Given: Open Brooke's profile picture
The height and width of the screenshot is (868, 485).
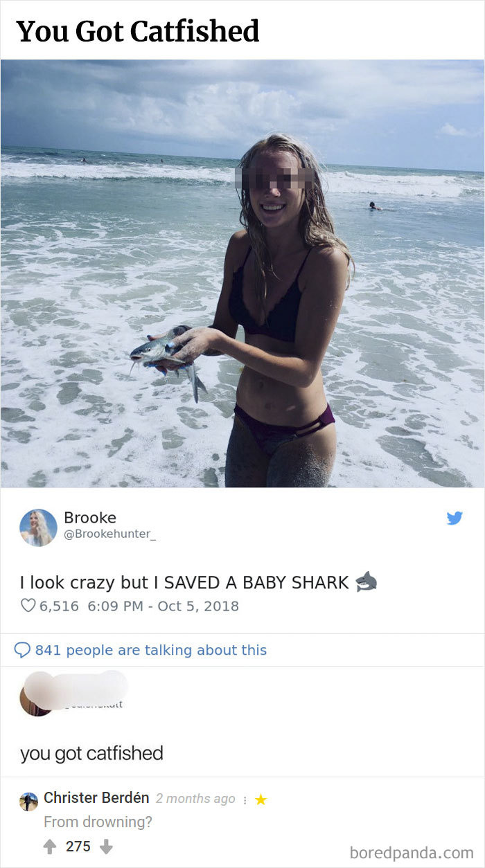Looking at the screenshot, I should click(x=38, y=527).
